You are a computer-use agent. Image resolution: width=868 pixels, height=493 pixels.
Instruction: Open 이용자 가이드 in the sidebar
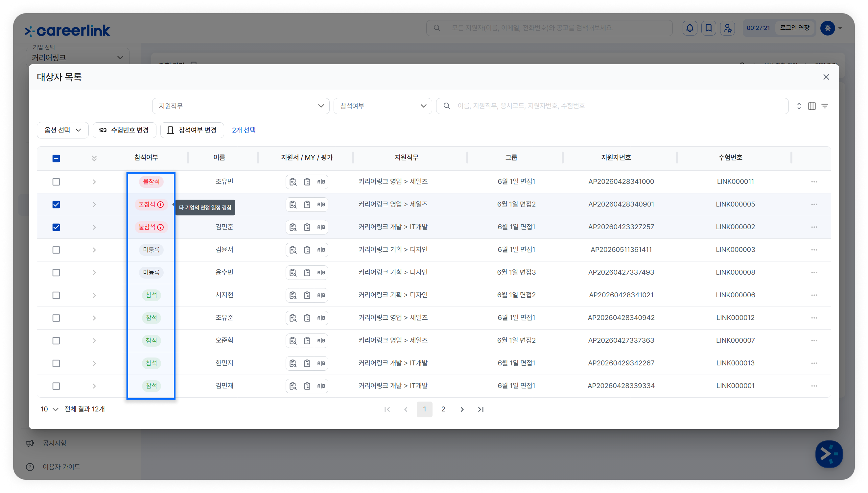point(61,467)
